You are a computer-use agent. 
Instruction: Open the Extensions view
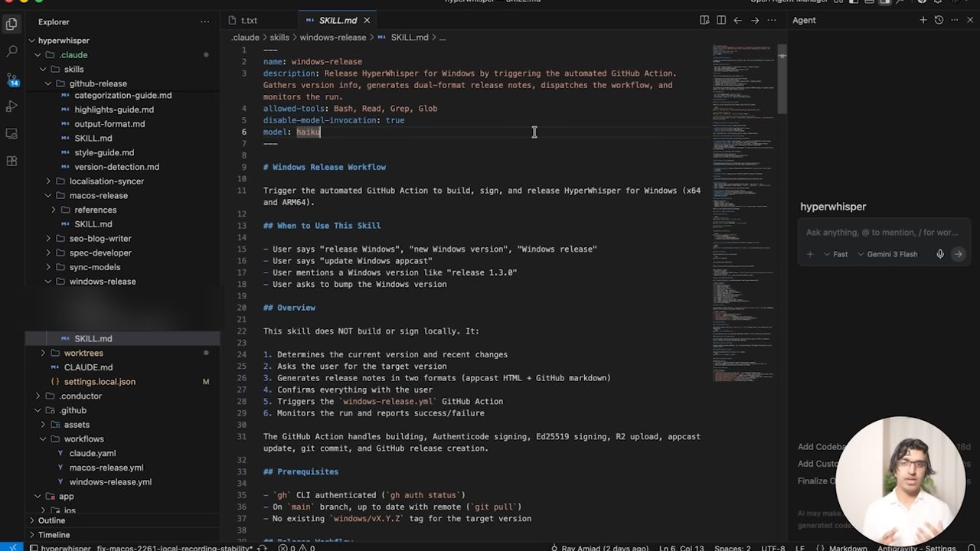(11, 161)
